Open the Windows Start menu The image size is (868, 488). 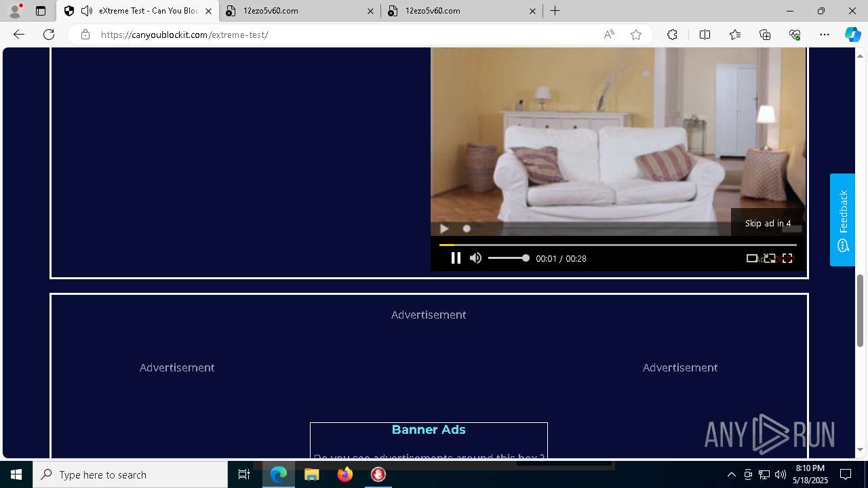click(x=16, y=474)
